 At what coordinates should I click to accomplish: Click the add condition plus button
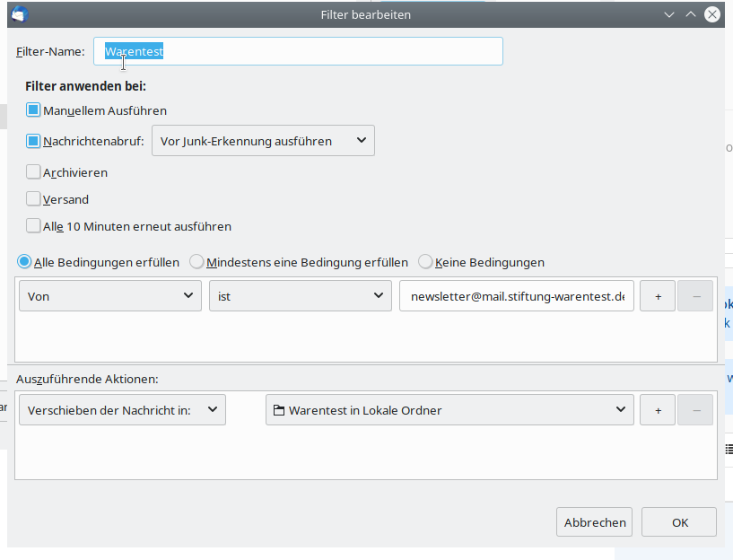[658, 296]
